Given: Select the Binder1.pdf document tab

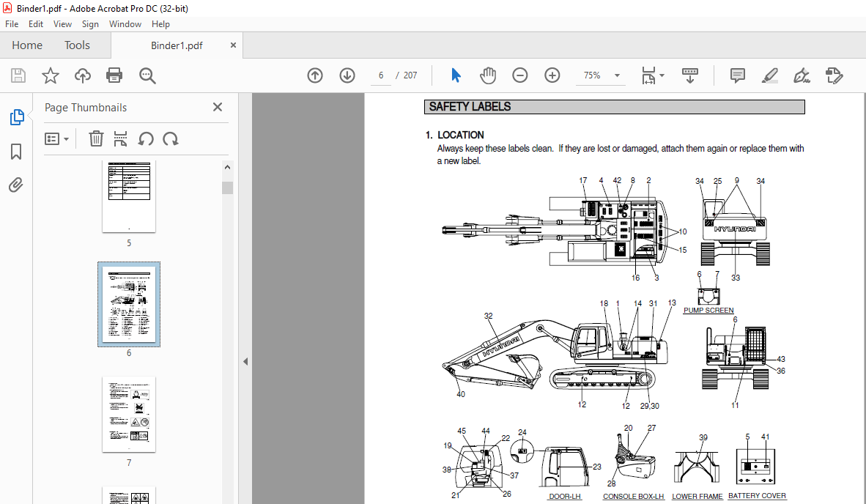Looking at the screenshot, I should point(177,45).
